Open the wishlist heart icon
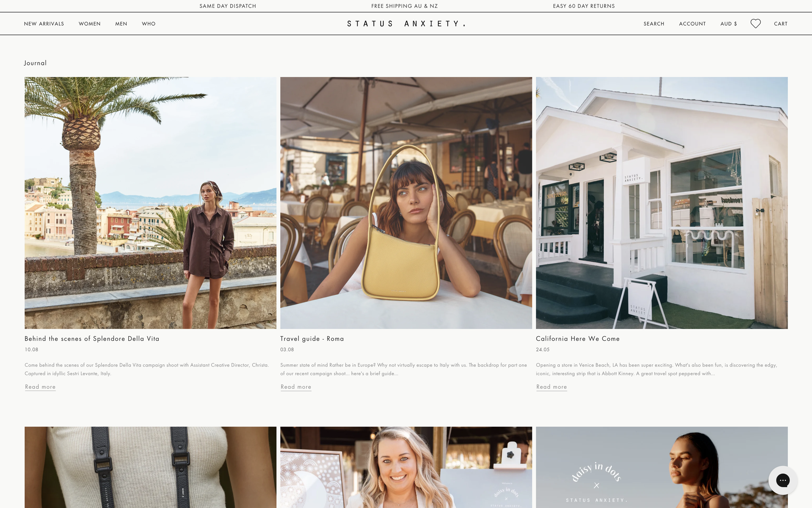812x508 pixels. [x=755, y=23]
